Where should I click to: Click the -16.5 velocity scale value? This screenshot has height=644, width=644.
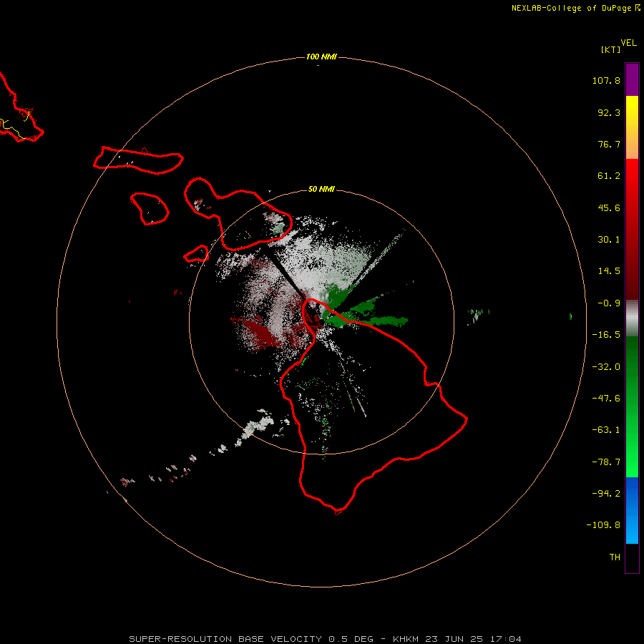606,335
